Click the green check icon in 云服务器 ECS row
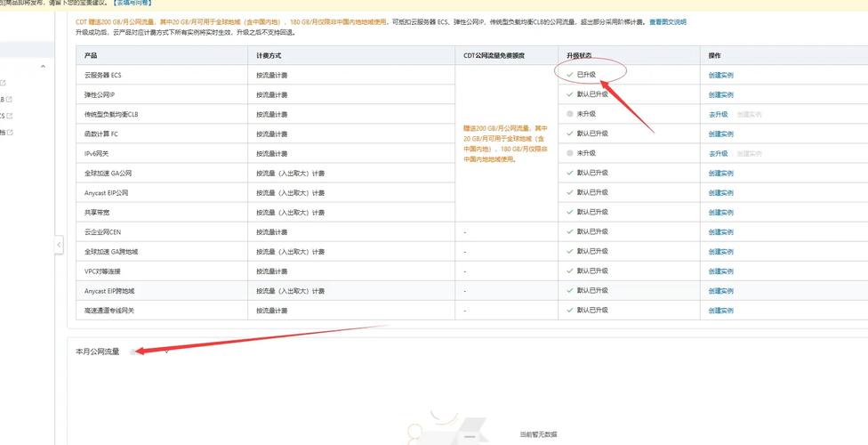 click(x=569, y=74)
